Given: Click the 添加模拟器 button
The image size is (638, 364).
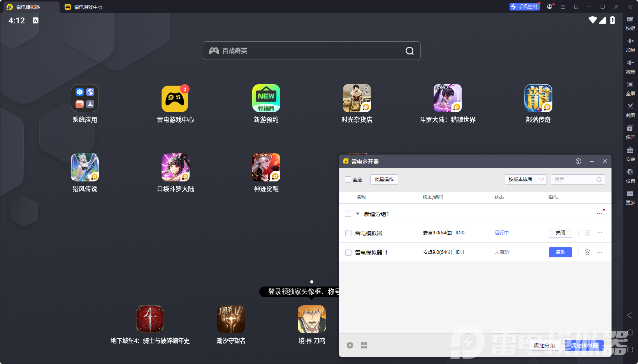Looking at the screenshot, I should [x=584, y=345].
